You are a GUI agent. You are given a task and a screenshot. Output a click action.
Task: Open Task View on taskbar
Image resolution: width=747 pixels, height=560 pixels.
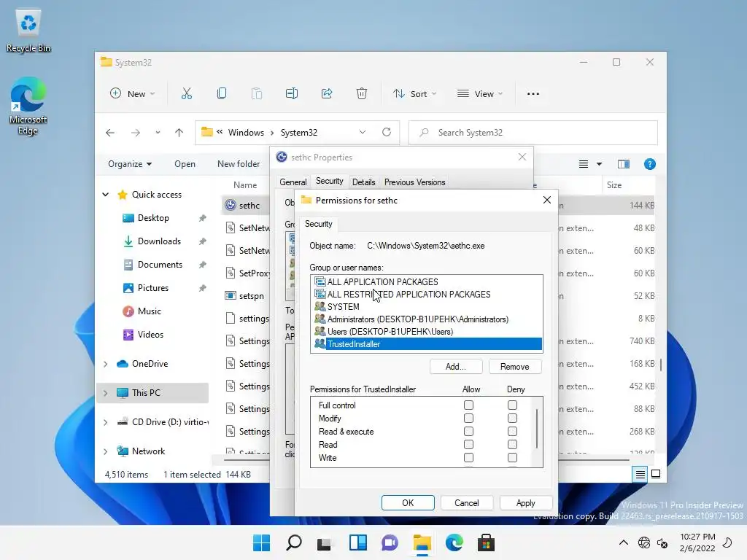(324, 542)
